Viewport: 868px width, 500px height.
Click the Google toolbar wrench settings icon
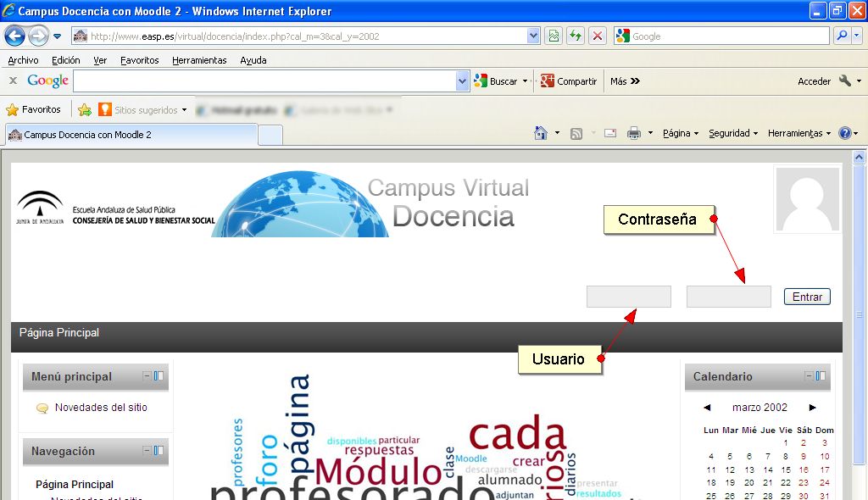(844, 81)
